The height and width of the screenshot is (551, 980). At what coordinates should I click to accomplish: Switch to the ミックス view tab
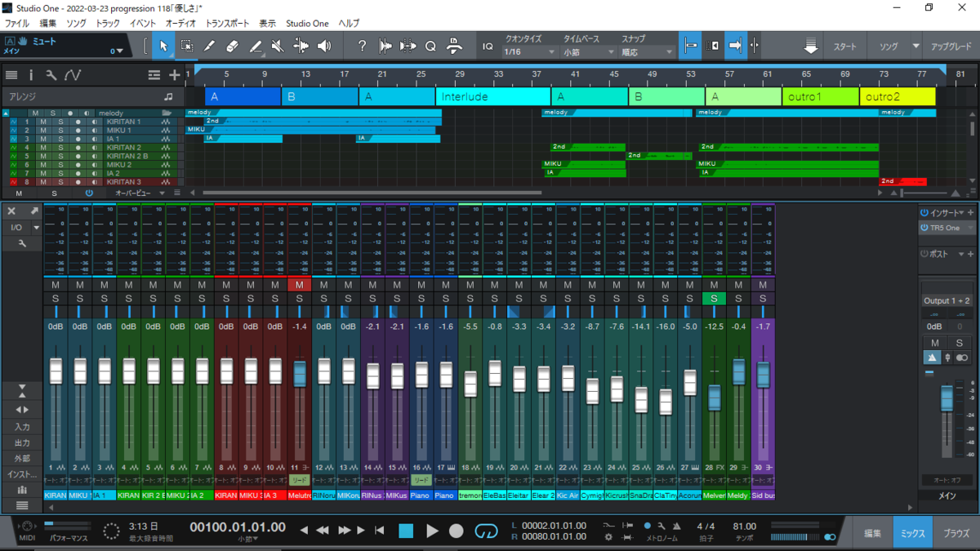click(x=913, y=533)
